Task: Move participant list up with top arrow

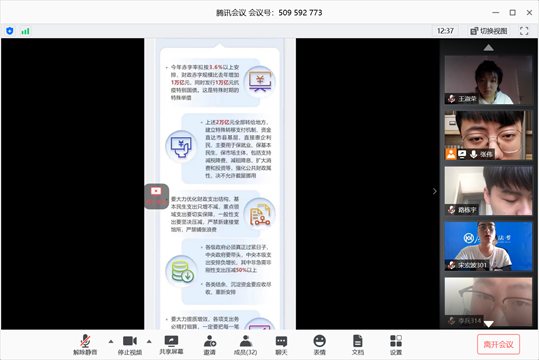Action: click(x=488, y=47)
